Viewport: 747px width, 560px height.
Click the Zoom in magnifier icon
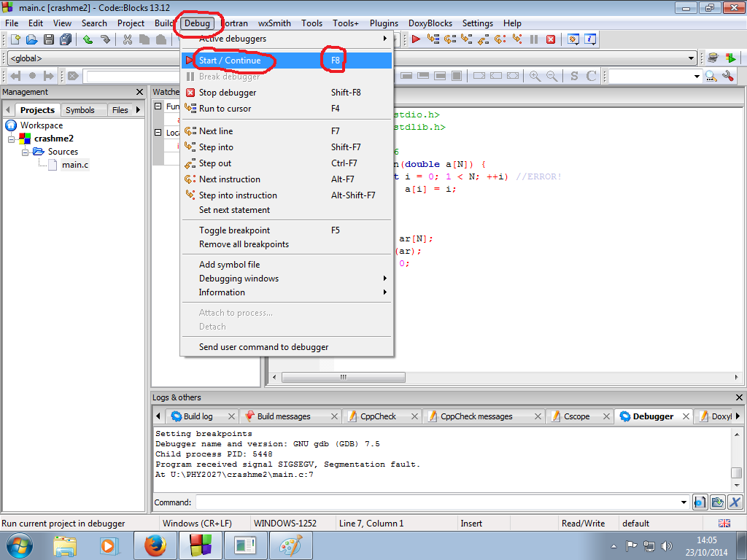535,76
